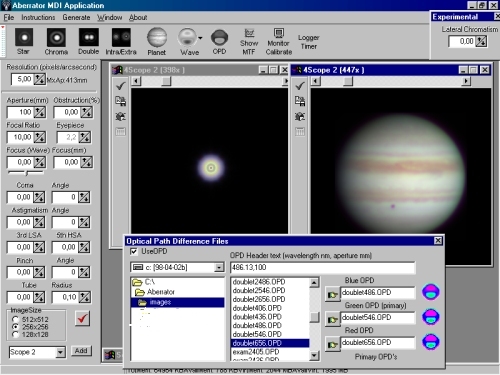500x375 pixels.
Task: Click the Add button
Action: (81, 351)
